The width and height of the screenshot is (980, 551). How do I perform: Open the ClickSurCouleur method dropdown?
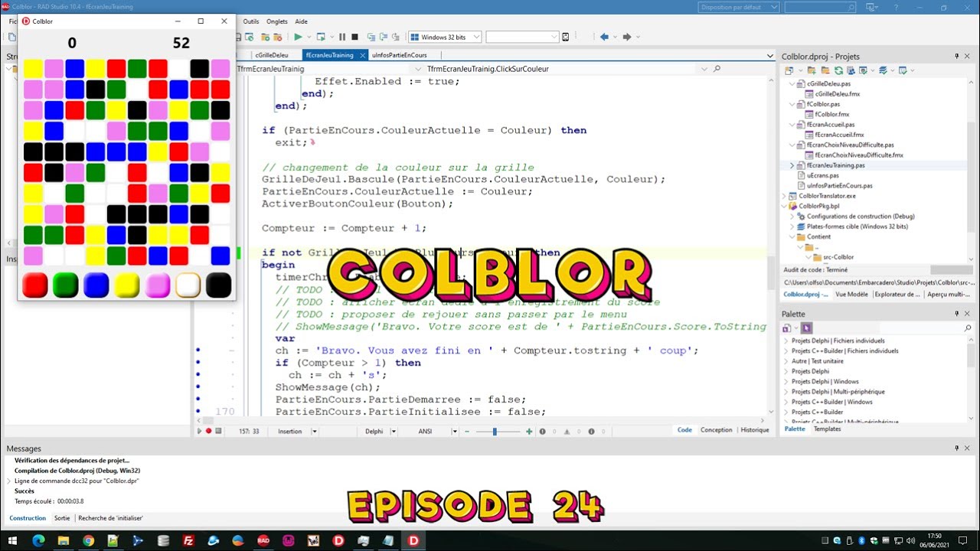click(705, 69)
